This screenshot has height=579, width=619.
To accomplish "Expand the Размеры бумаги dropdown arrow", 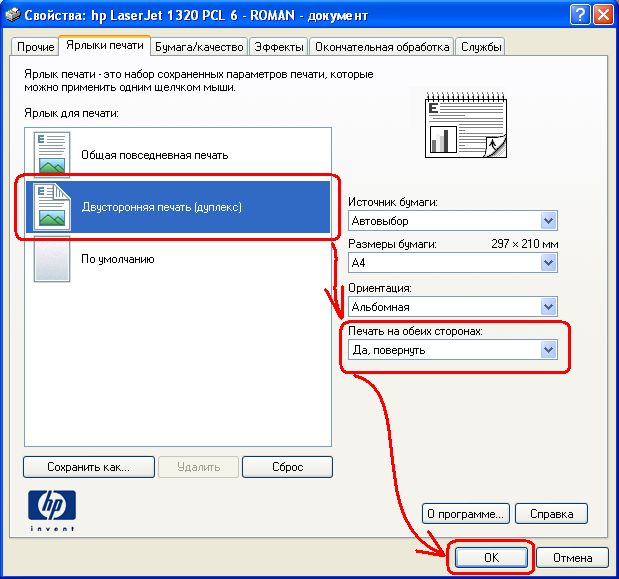I will (548, 262).
